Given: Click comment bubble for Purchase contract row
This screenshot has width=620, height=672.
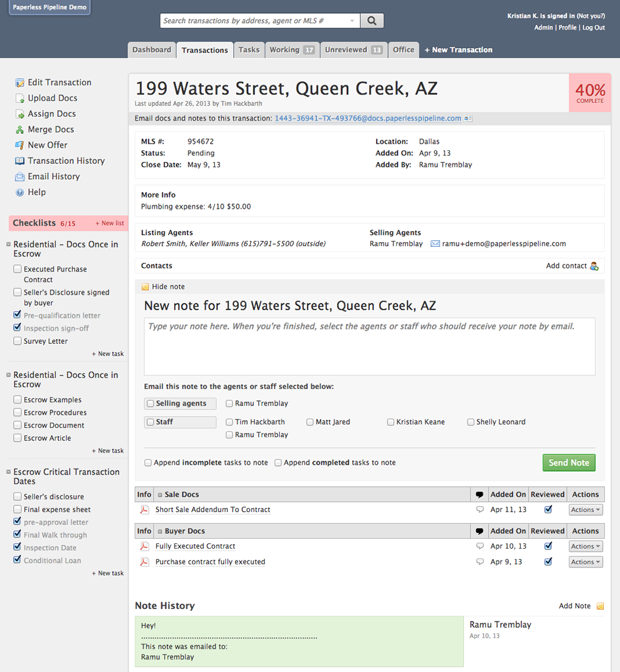Looking at the screenshot, I should pos(480,562).
